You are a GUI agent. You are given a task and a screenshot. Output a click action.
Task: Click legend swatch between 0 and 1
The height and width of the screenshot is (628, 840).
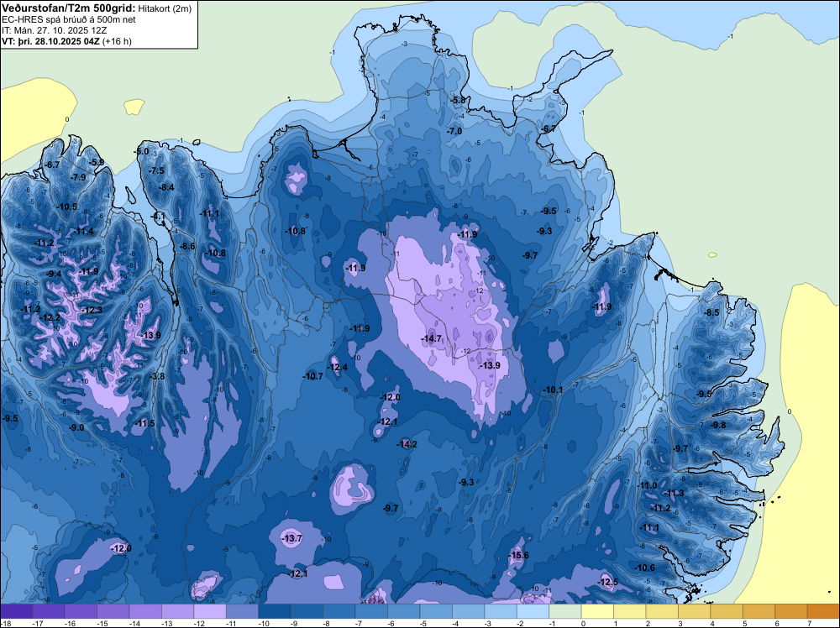click(597, 611)
